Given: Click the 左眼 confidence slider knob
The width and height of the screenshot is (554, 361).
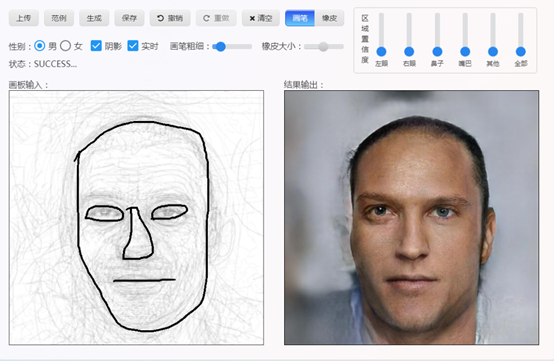Looking at the screenshot, I should coord(381,52).
